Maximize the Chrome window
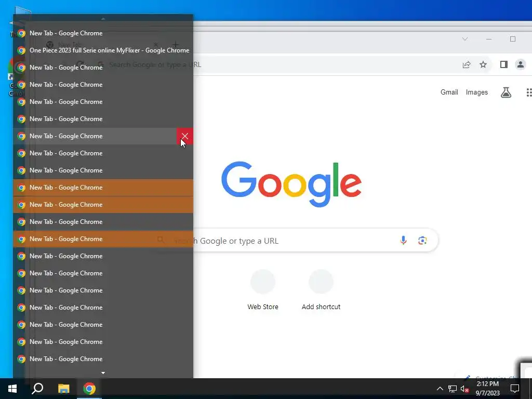532x399 pixels. [513, 39]
